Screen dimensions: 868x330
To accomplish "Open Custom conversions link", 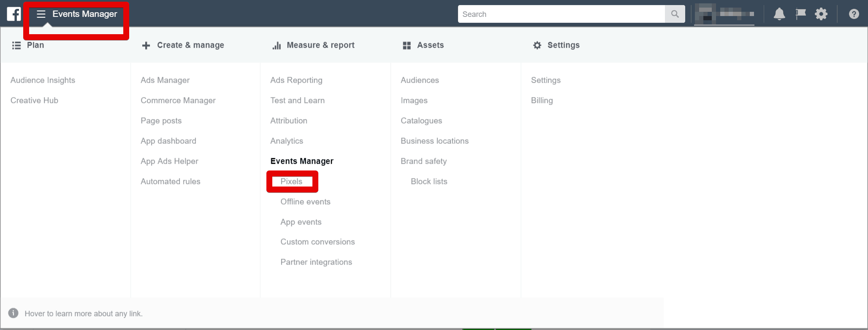I will pyautogui.click(x=317, y=242).
